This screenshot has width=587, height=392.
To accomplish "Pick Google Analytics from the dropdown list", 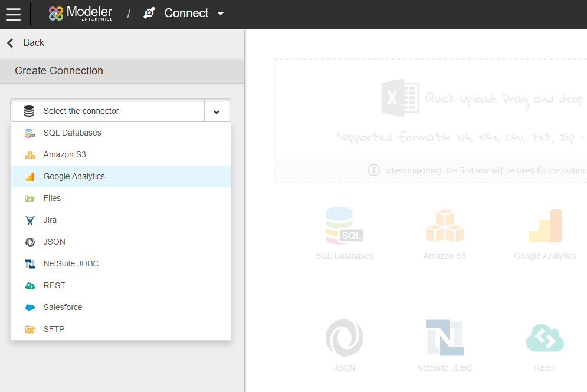I will (x=74, y=176).
